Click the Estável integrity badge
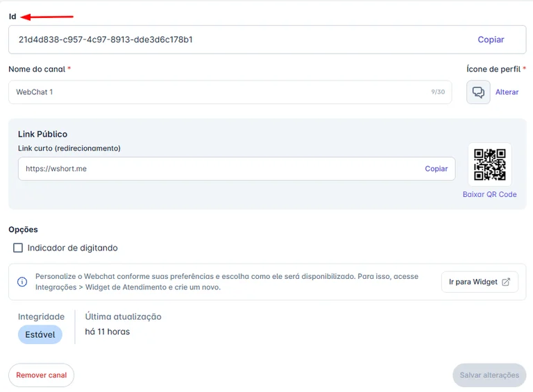Screen dimensions: 533x392 pyautogui.click(x=40, y=334)
